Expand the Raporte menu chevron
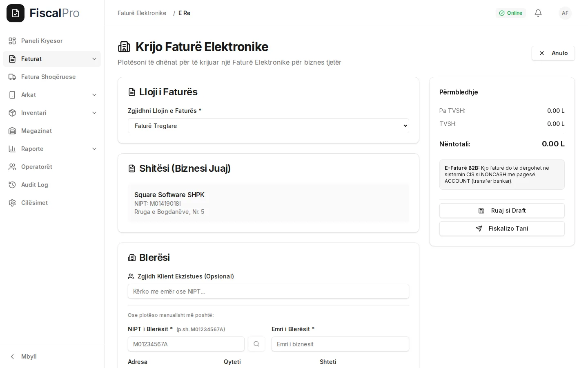The image size is (588, 368). tap(94, 149)
